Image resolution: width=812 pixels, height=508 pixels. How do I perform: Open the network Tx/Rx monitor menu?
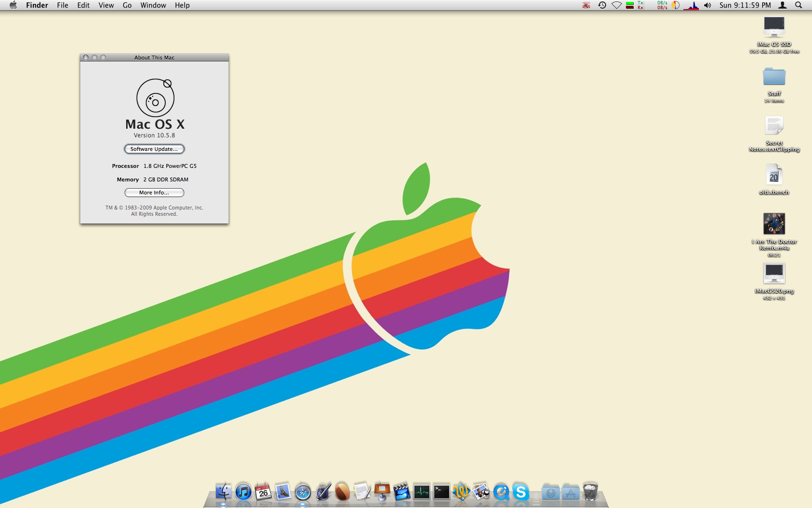tap(652, 5)
